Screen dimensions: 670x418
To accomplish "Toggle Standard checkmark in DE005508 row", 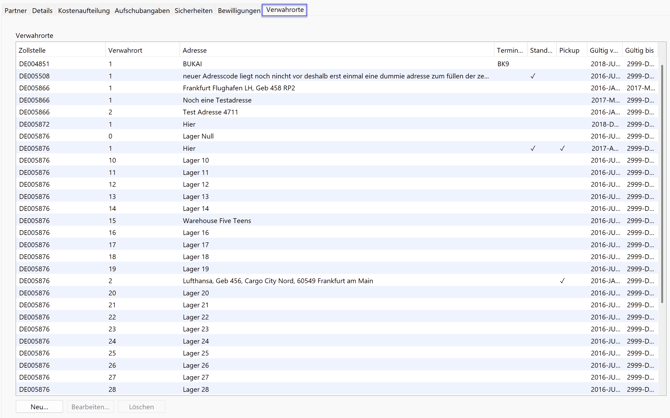I will coord(533,76).
